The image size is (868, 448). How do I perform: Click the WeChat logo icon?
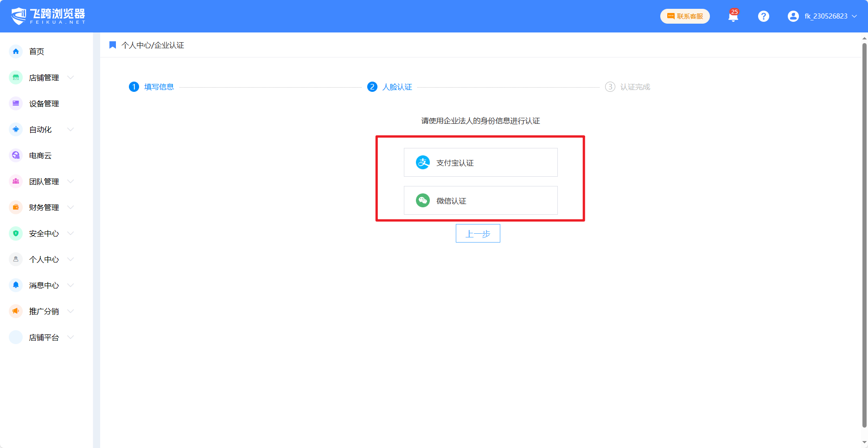pos(422,200)
